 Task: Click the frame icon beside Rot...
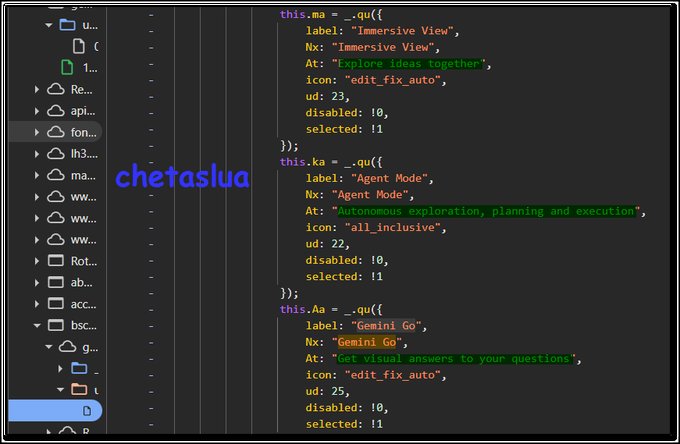point(56,261)
